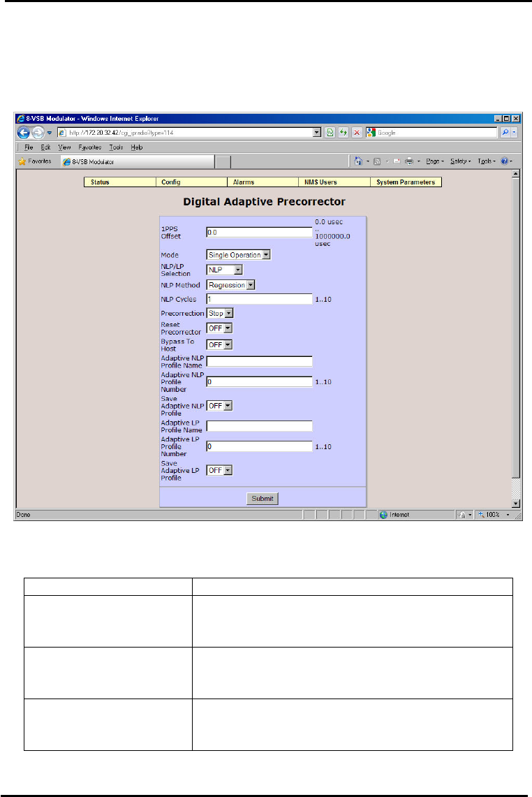
Task: Go to the Config navigation tab
Action: tap(191, 182)
